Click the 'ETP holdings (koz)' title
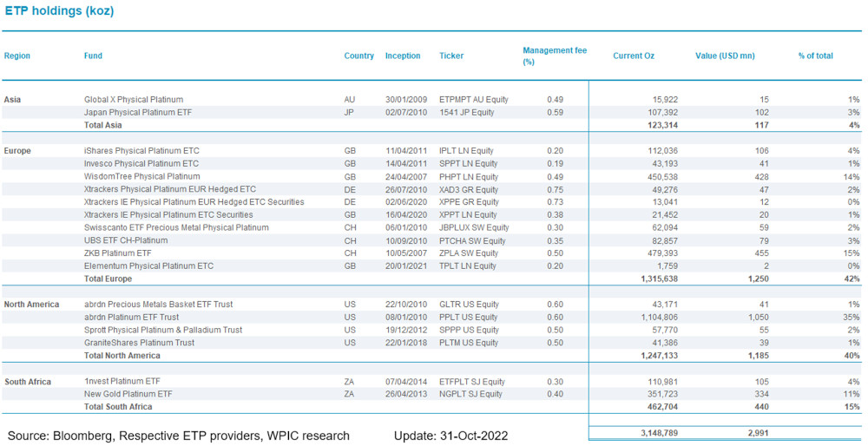Image resolution: width=868 pixels, height=446 pixels. pos(59,10)
